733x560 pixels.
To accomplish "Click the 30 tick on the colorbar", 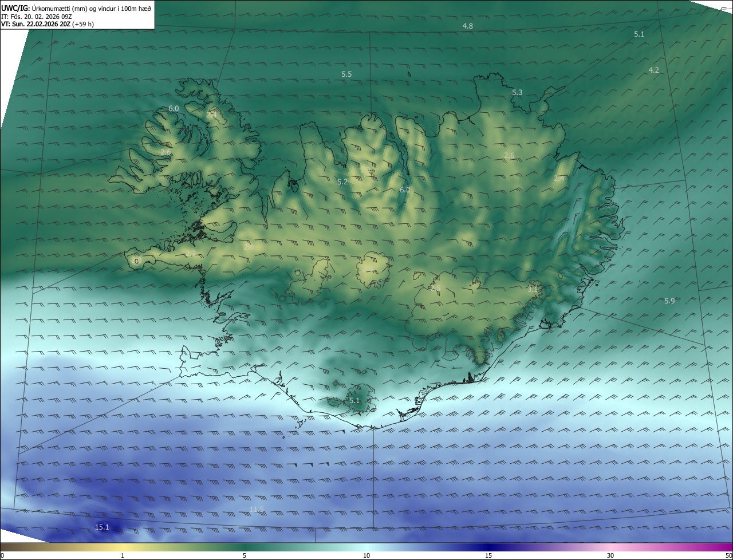I will [x=610, y=555].
